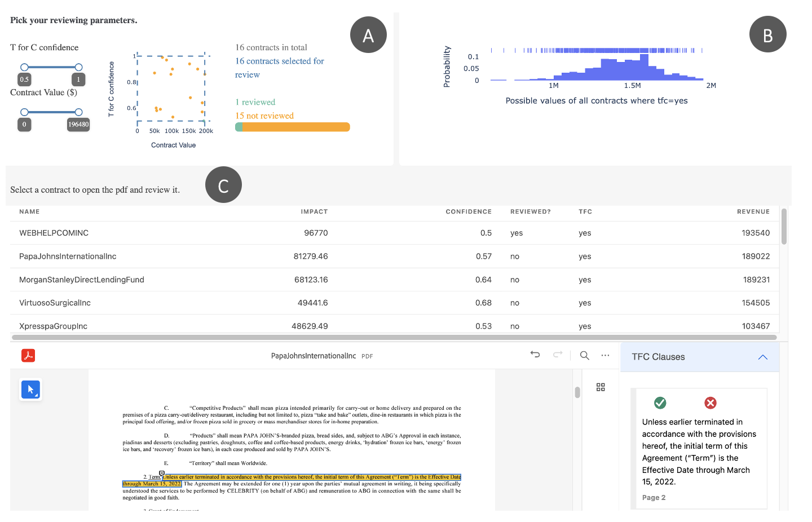Sort table by TFC column header

pyautogui.click(x=585, y=211)
